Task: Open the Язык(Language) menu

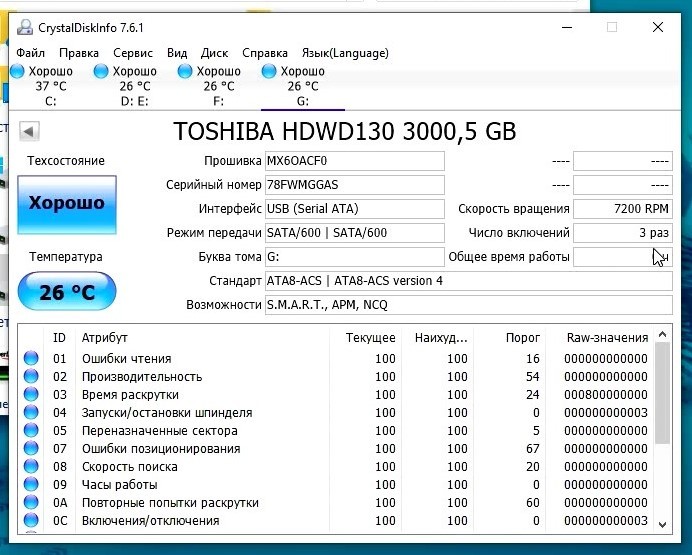Action: [345, 53]
